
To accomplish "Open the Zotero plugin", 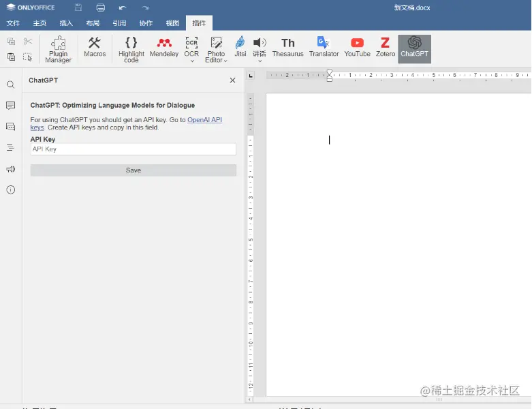I will [385, 48].
